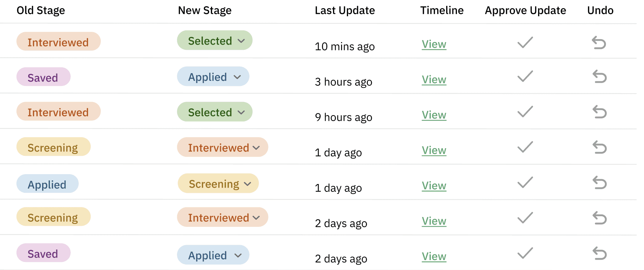The width and height of the screenshot is (644, 270).
Task: Approve the update from 9 hours ago
Action: (525, 112)
